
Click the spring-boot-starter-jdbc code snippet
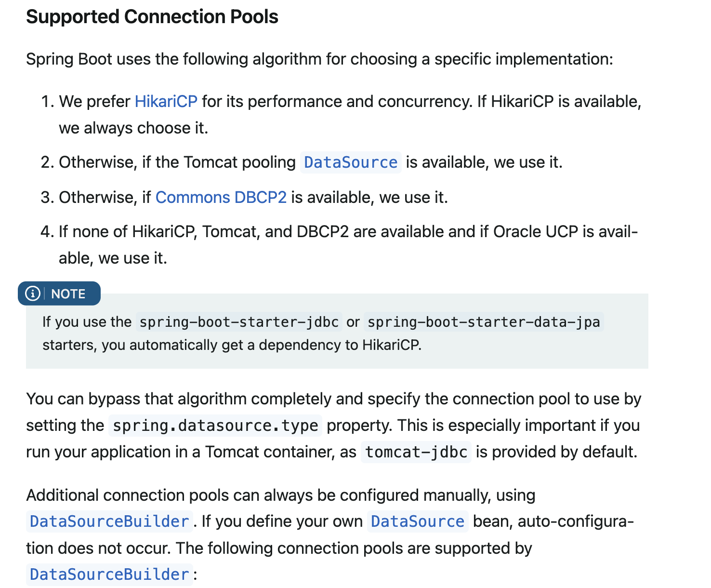[x=239, y=322]
